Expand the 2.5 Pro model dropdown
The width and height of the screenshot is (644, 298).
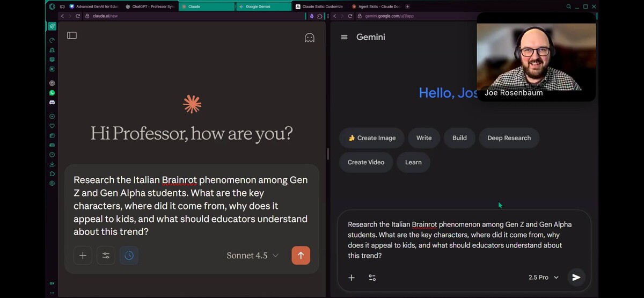(x=543, y=278)
